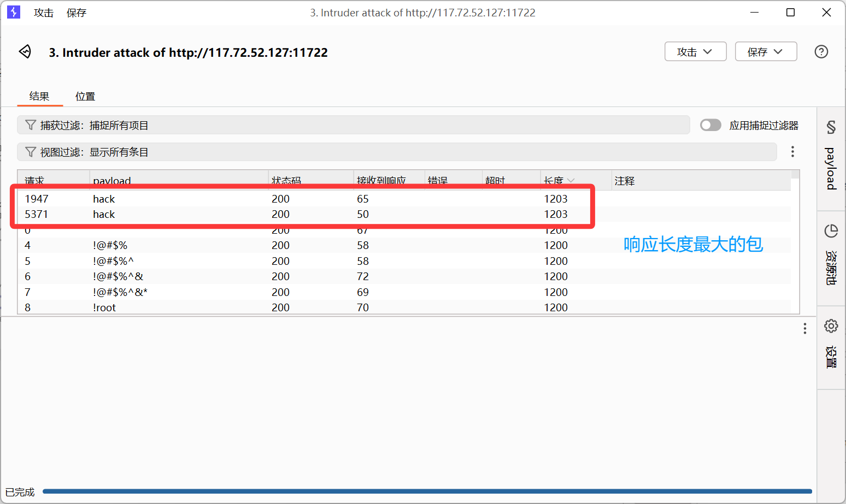Open the kebab menu above the response panel
846x504 pixels.
pyautogui.click(x=805, y=328)
